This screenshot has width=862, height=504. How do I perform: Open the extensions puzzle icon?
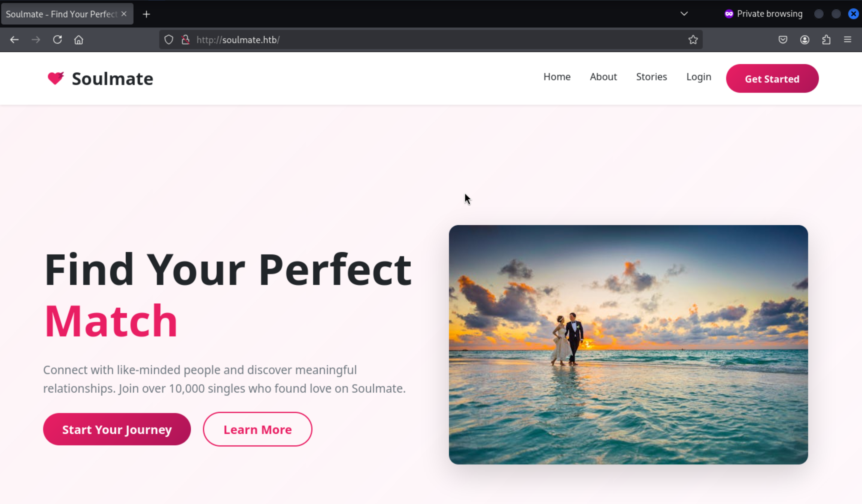click(826, 40)
